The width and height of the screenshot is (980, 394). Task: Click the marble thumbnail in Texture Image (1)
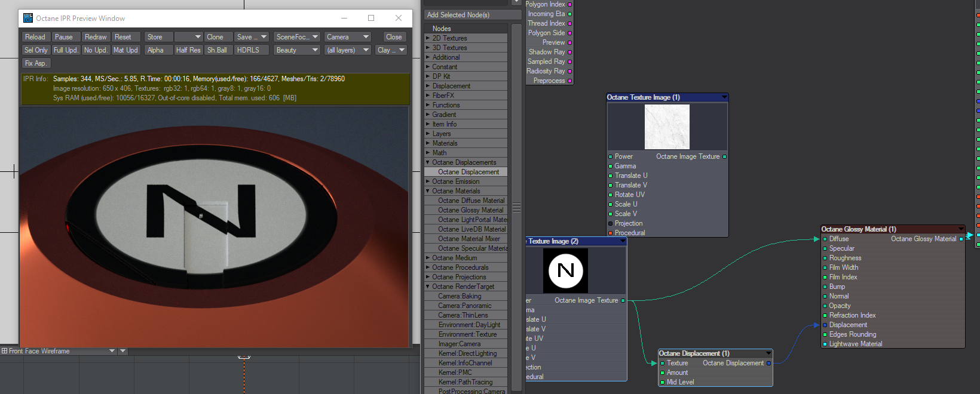(667, 127)
